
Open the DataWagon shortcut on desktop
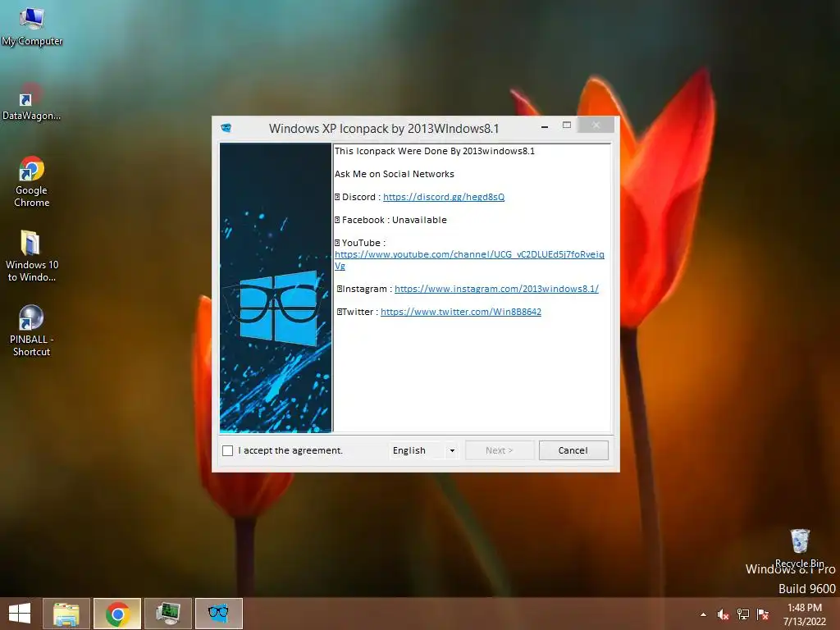(x=31, y=101)
